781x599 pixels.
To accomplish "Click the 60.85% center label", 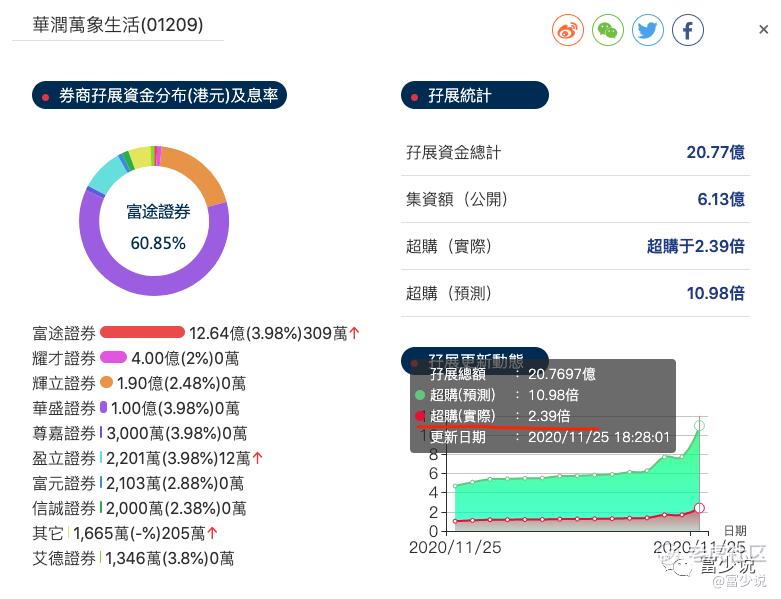I will point(158,243).
